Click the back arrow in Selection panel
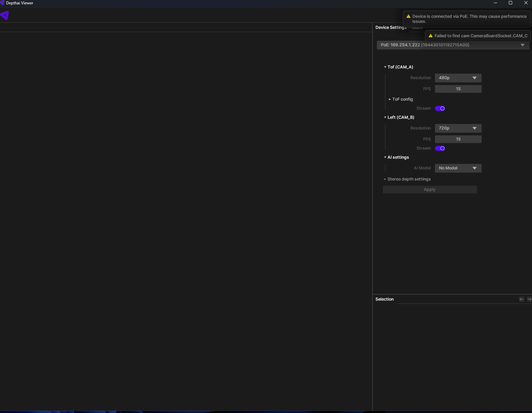This screenshot has height=413, width=532. pyautogui.click(x=521, y=299)
